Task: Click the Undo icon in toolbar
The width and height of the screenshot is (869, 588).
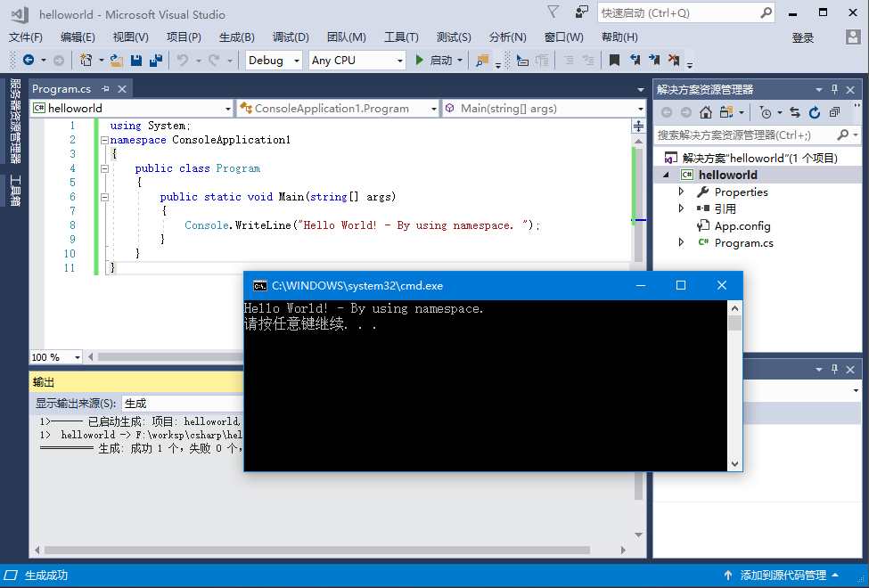Action: point(183,61)
